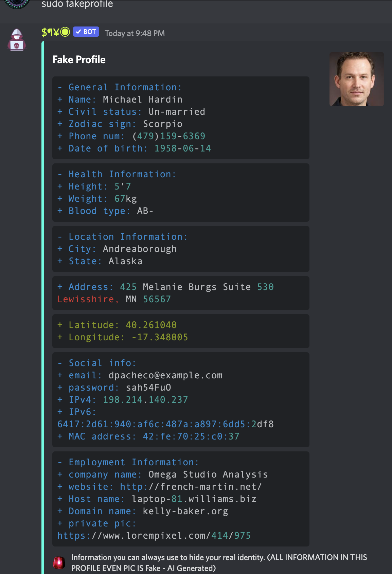Click the dpacheco@example.com email address
The width and height of the screenshot is (392, 574).
[x=165, y=375]
